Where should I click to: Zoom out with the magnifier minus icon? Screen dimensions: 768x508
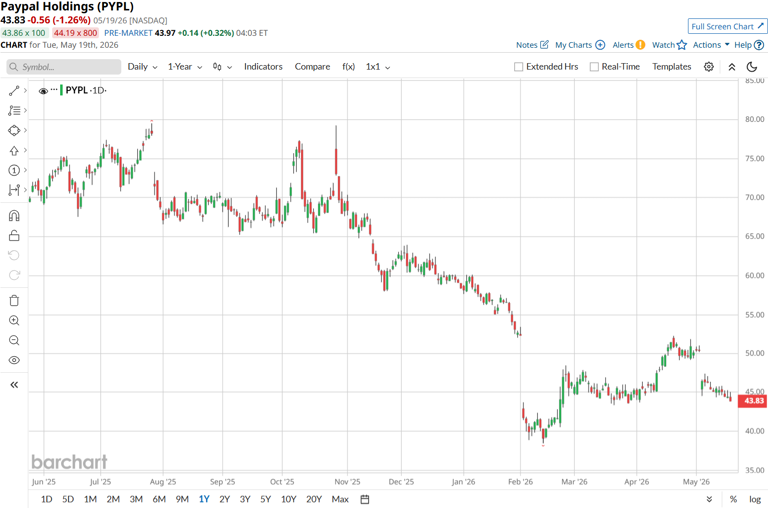click(x=14, y=340)
